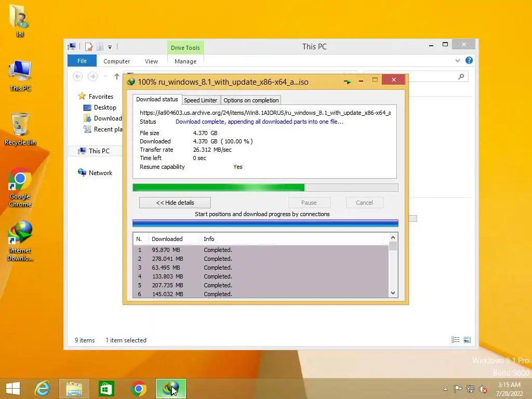Click the connections list scroll down arrow
Screen dimensions: 532x399
click(x=393, y=293)
